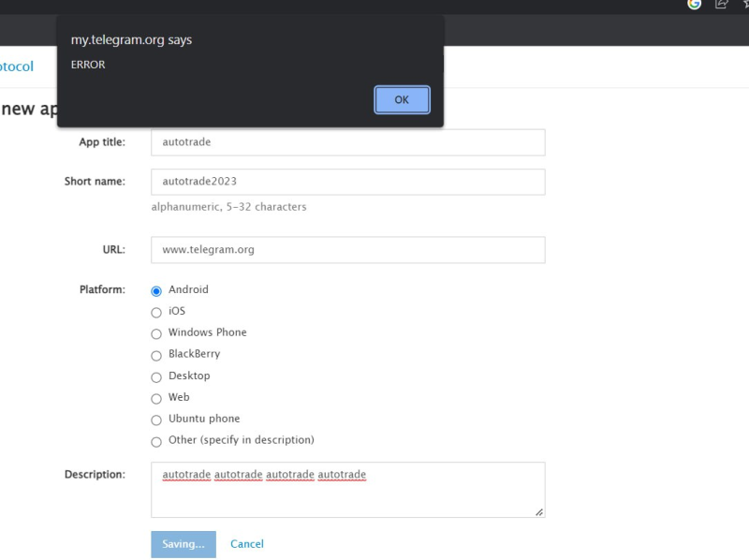Screen dimensions: 749x560
Task: Click the Description textarea resize handle
Action: click(539, 512)
